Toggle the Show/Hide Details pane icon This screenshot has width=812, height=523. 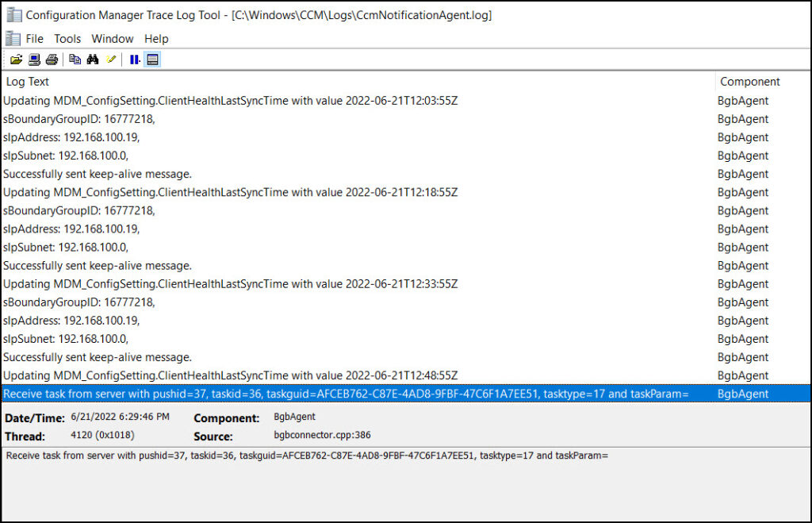pos(152,60)
